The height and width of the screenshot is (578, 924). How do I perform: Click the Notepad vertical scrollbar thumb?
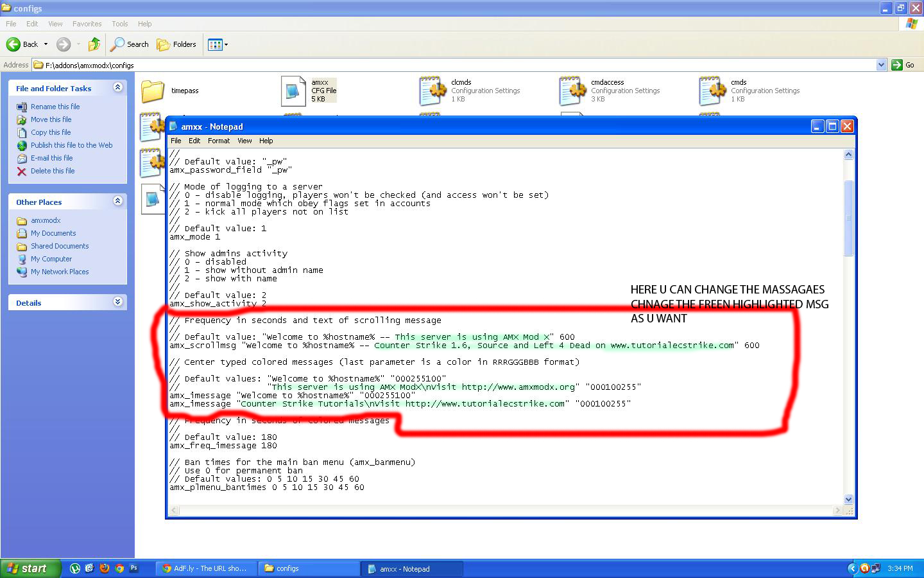[848, 217]
